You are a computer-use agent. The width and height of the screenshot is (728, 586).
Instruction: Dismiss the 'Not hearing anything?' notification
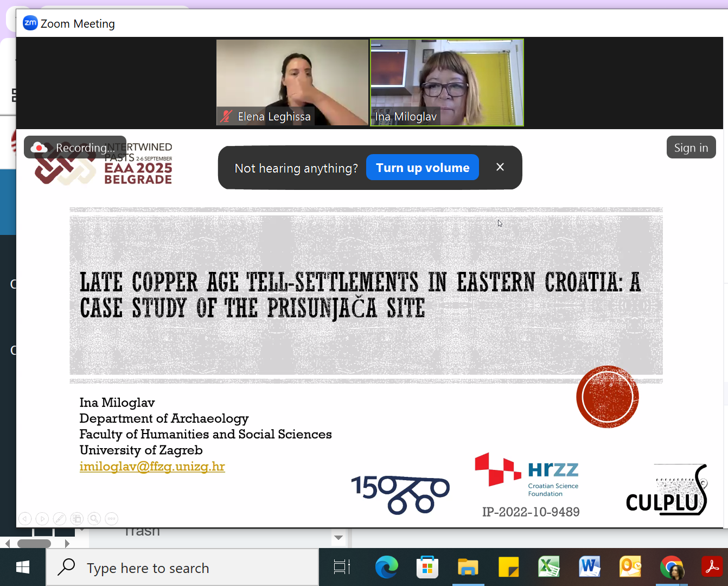point(500,167)
